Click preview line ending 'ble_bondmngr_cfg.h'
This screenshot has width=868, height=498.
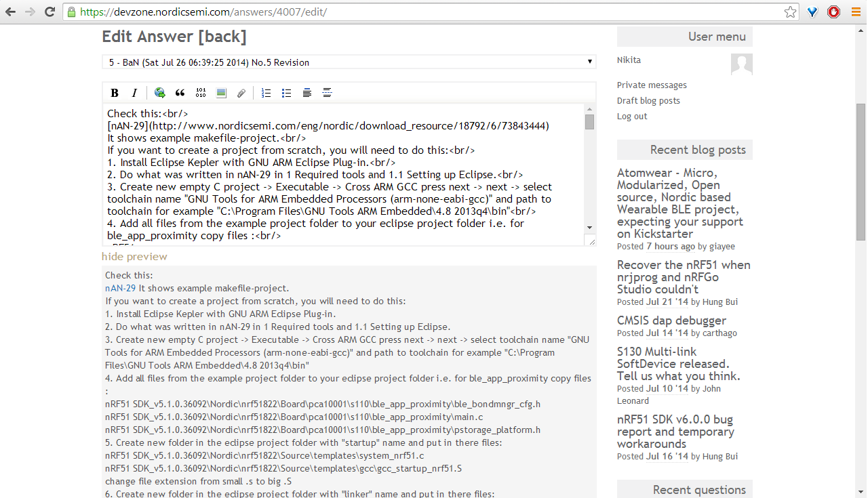coord(323,404)
